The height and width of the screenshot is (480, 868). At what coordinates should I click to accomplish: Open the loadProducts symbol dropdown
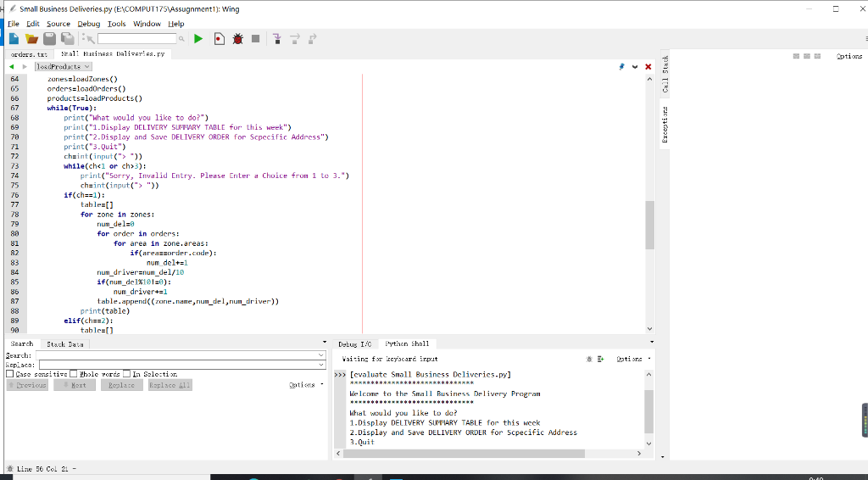63,66
